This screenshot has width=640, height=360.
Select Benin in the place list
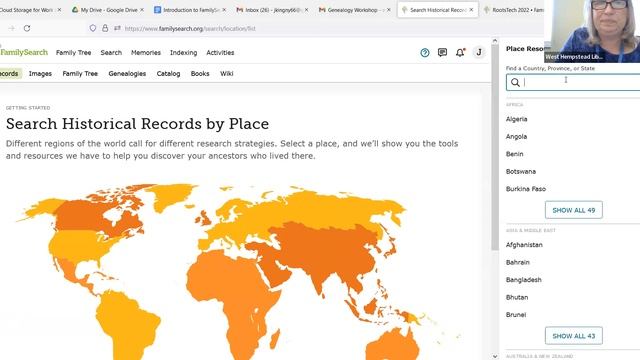(x=514, y=154)
